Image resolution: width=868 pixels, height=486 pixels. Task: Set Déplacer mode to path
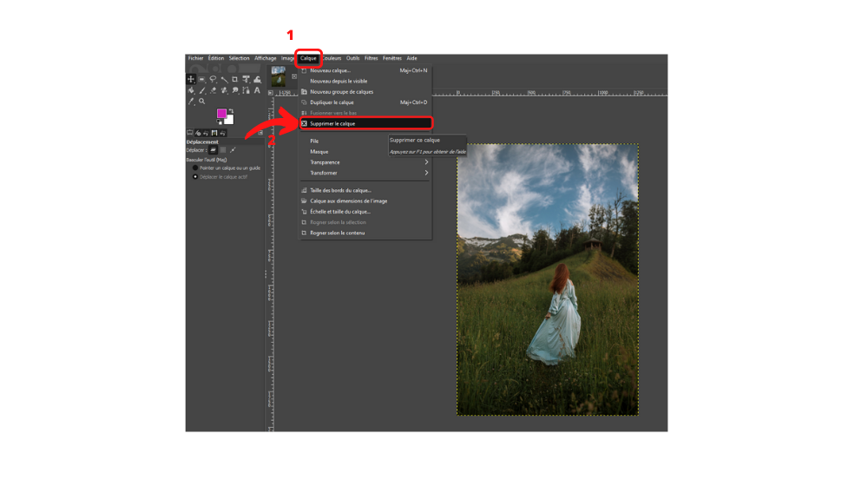(233, 150)
